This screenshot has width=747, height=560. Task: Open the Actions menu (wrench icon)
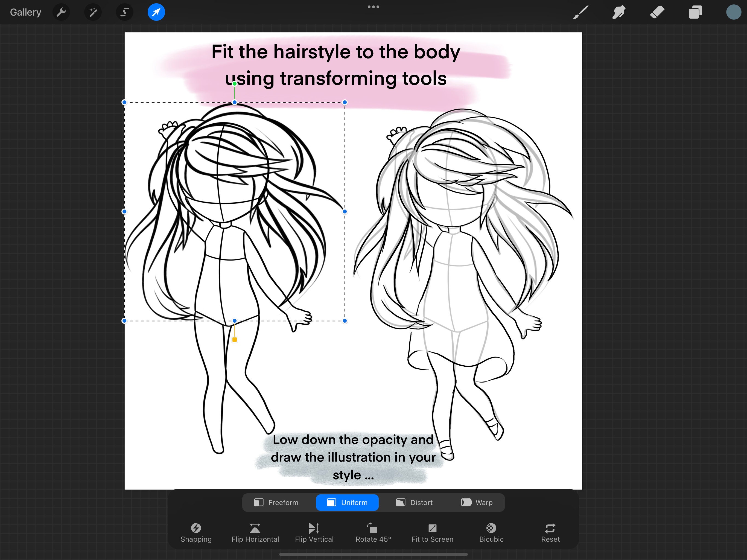pos(61,12)
